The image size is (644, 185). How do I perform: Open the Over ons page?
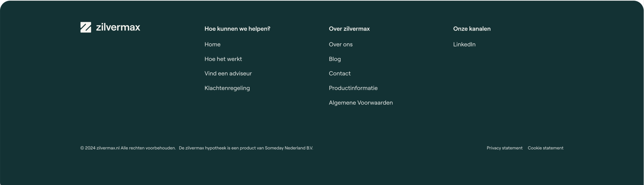(341, 44)
